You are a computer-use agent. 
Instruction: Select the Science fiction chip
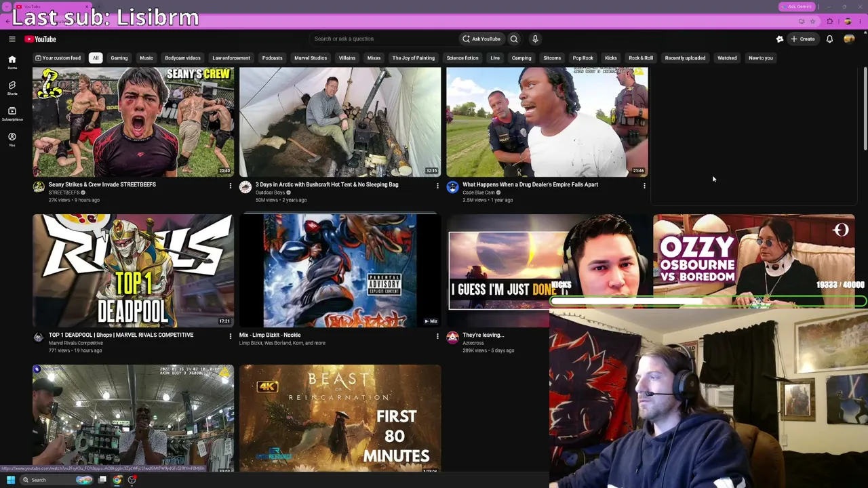tap(462, 58)
